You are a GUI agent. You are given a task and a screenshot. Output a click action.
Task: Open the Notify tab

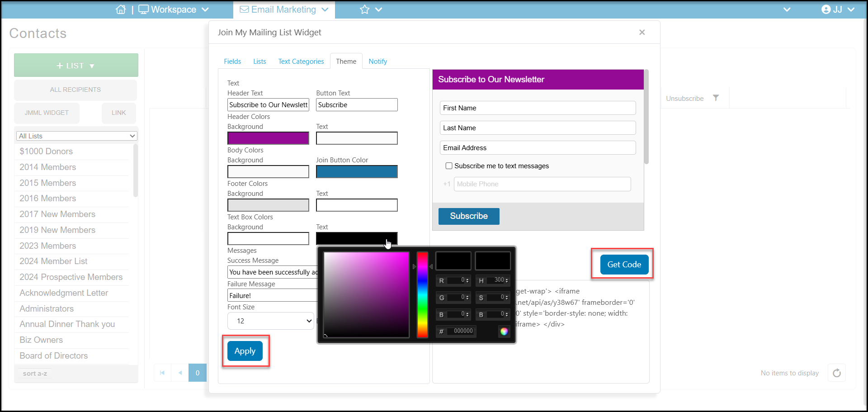[x=377, y=61]
